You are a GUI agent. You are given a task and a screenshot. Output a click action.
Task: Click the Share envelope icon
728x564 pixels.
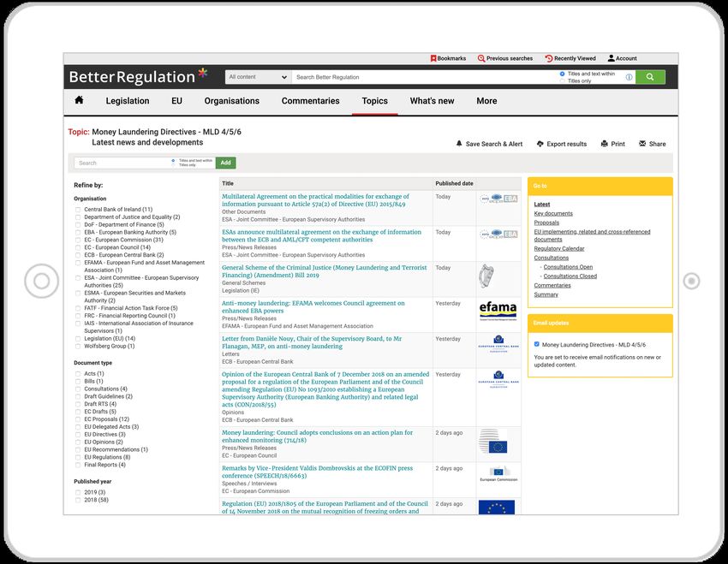click(x=642, y=144)
